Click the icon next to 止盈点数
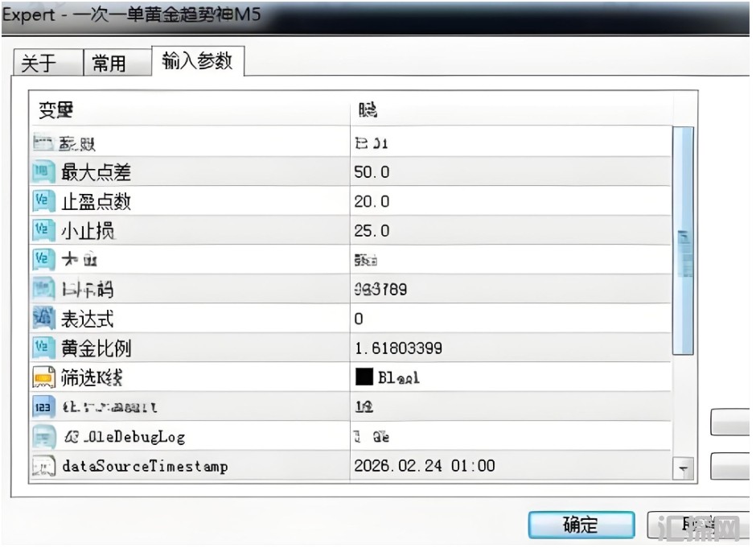 pyautogui.click(x=43, y=201)
